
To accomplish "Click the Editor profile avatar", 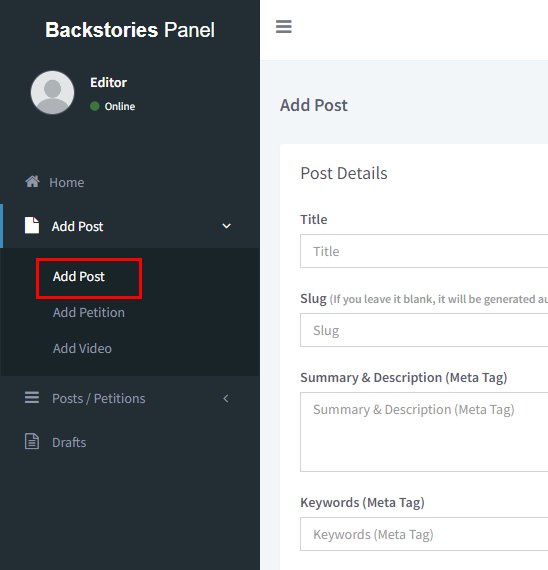I will tap(52, 92).
